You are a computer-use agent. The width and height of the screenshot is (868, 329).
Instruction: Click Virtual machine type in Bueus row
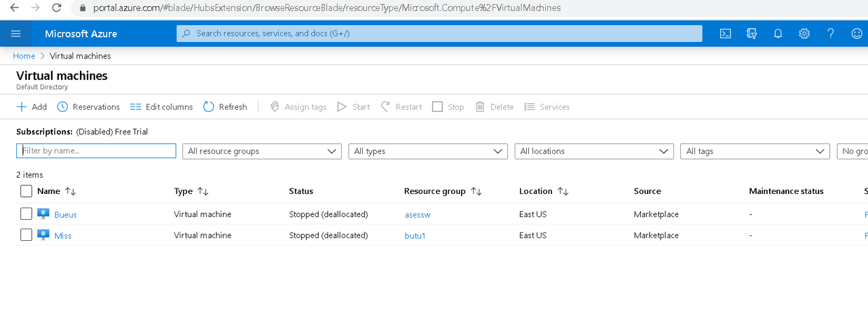(203, 214)
